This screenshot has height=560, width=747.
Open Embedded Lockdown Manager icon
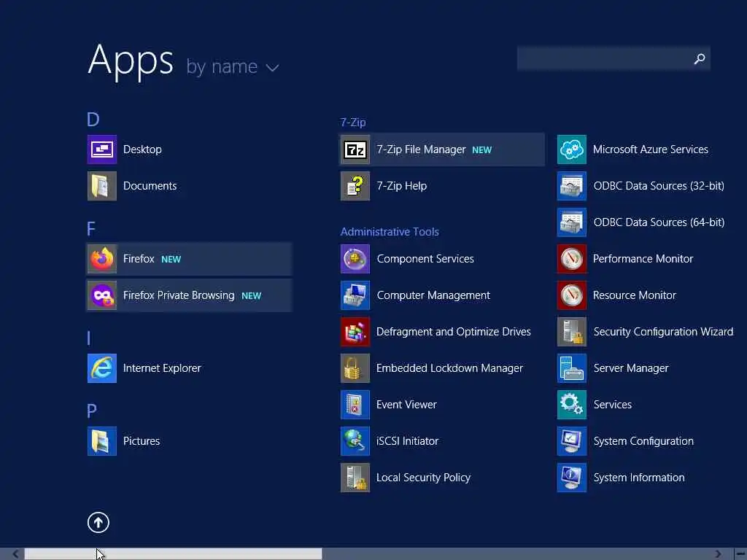coord(355,368)
